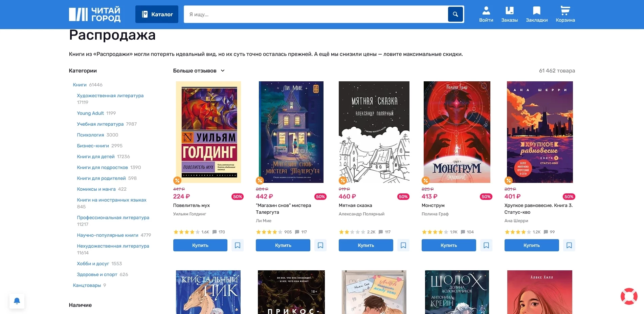Screen dimensions: 644x314
Task: Open the lifebuoy help widget
Action: (x=629, y=296)
